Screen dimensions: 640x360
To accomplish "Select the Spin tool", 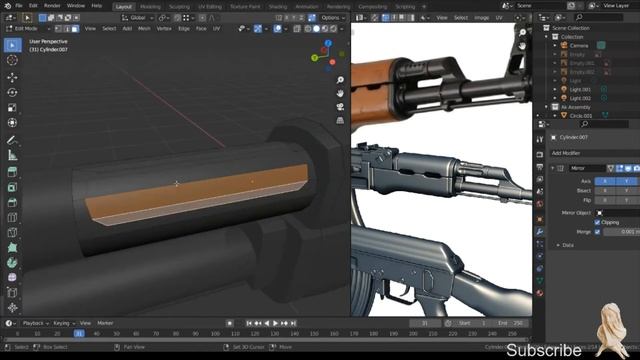I will [12, 262].
